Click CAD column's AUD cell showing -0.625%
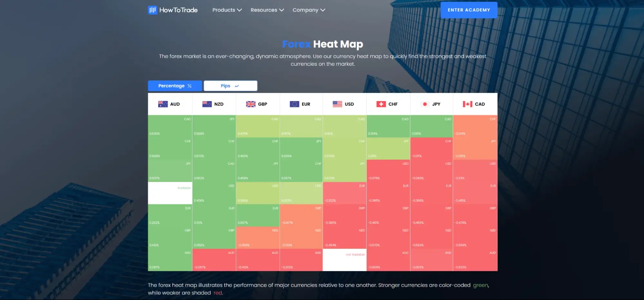Viewport: 644px width, 300px height. (x=475, y=260)
